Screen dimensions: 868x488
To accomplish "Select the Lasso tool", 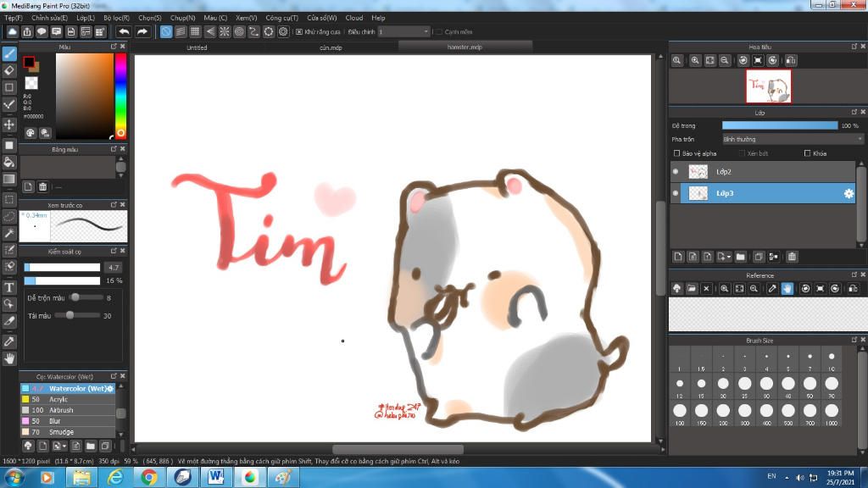I will pyautogui.click(x=9, y=216).
